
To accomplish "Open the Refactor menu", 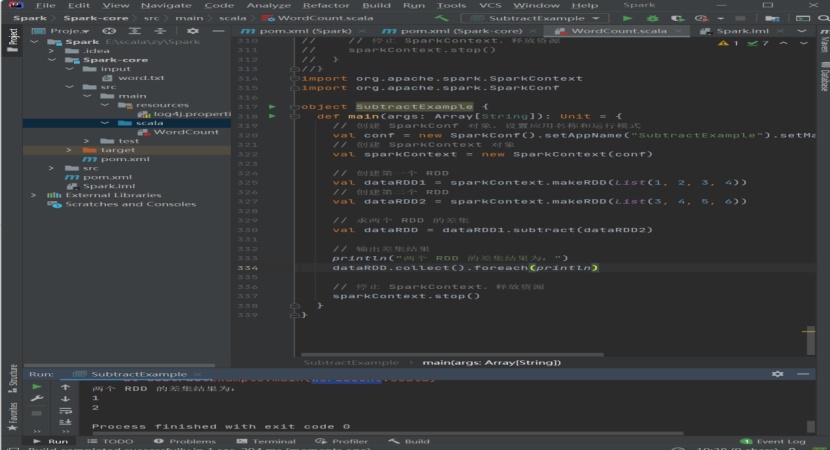I will 326,5.
